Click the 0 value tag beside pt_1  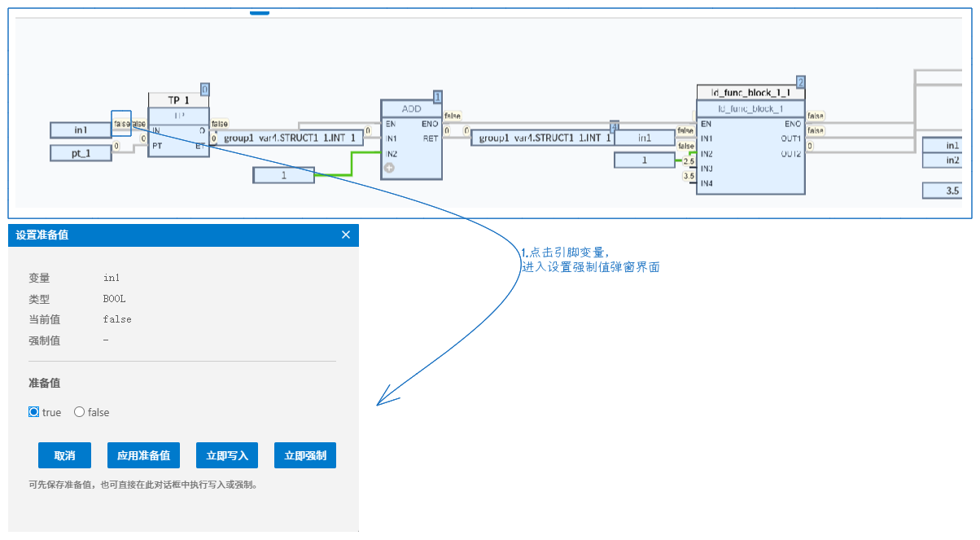point(116,146)
